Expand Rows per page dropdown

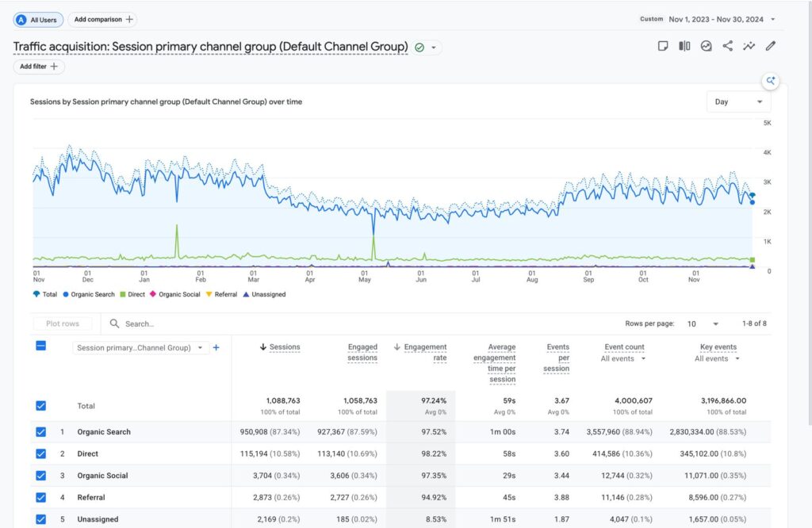click(703, 323)
